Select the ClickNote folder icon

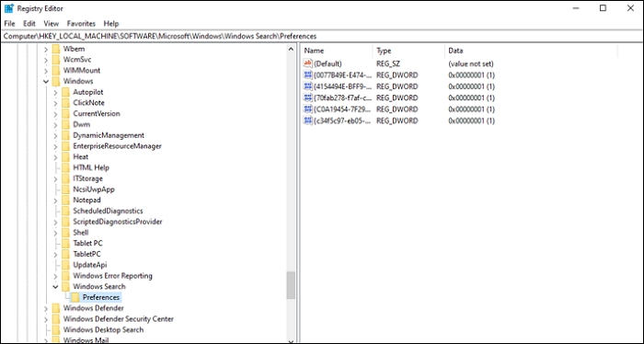tap(65, 103)
